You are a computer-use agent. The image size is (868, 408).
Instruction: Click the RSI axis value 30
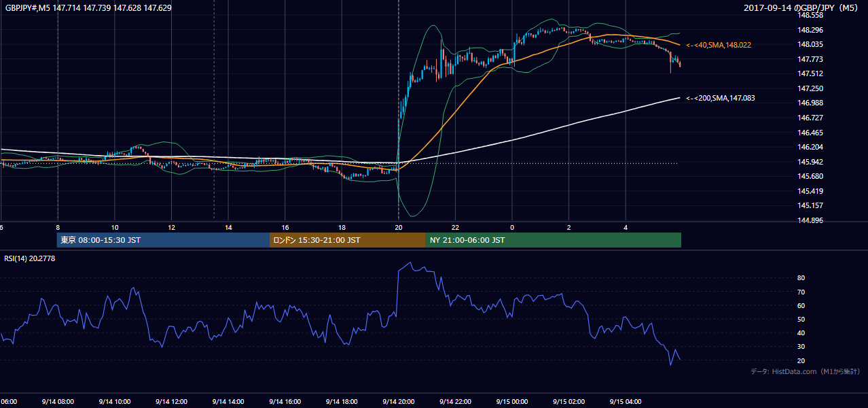801,347
